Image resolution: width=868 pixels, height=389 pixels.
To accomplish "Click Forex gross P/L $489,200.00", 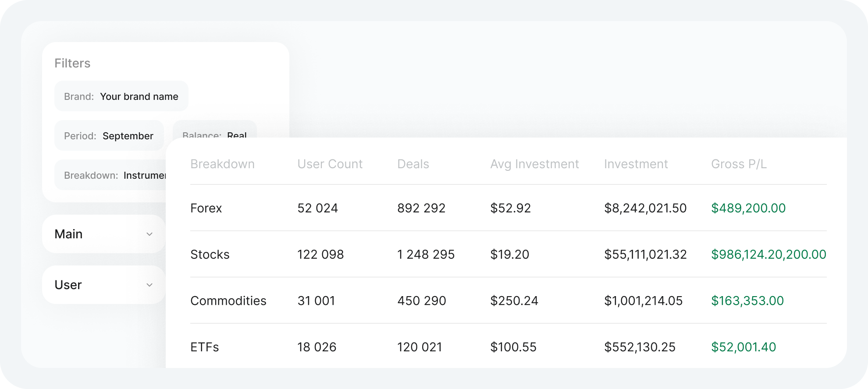I will coord(748,208).
